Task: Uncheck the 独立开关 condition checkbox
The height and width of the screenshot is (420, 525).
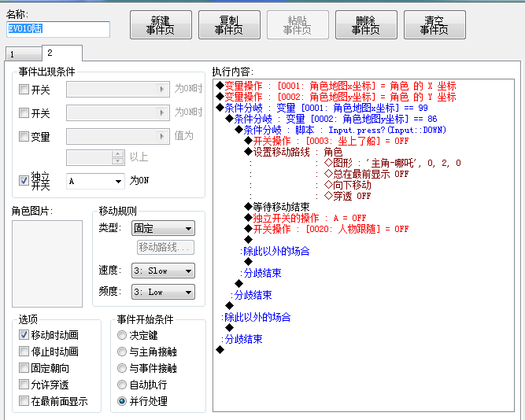Action: tap(24, 181)
